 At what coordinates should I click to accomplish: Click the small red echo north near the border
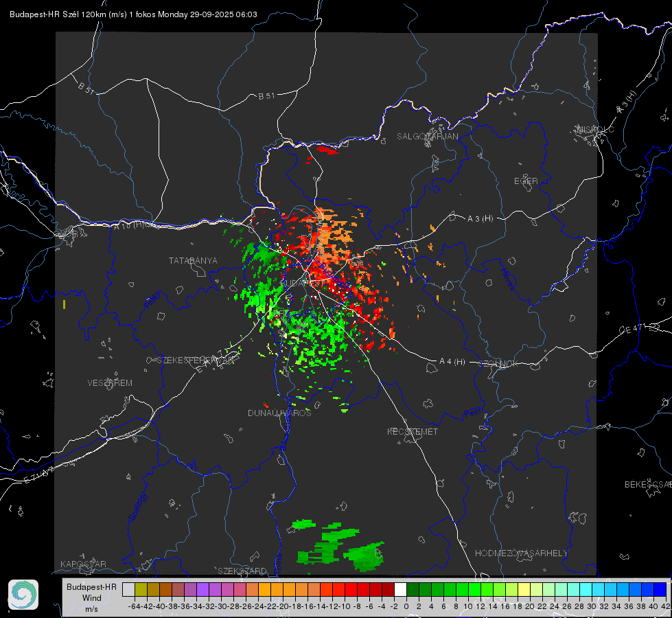click(x=328, y=150)
